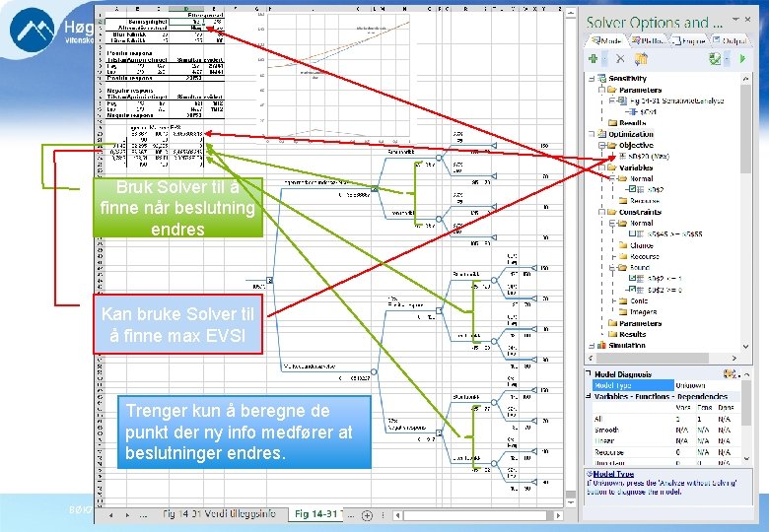Image resolution: width=769 pixels, height=532 pixels.
Task: Click the Unknown model type value
Action: 690,385
